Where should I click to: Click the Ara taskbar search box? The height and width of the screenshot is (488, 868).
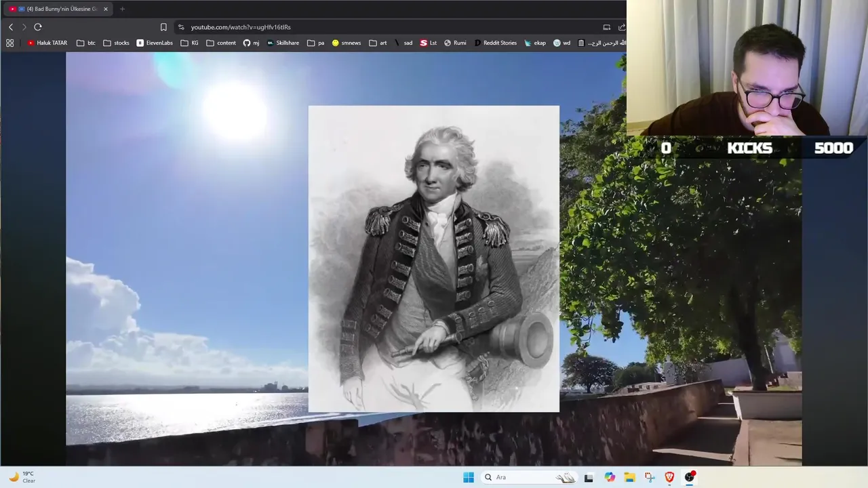(x=529, y=477)
